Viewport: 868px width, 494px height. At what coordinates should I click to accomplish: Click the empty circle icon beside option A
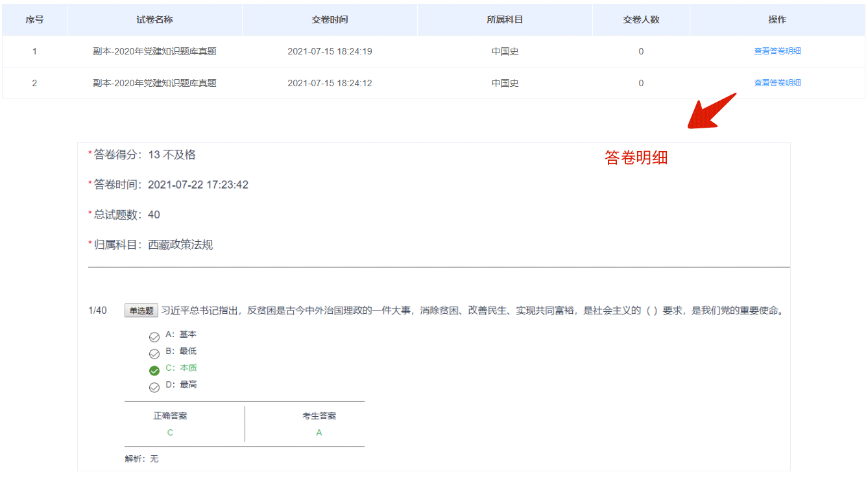[x=154, y=336]
